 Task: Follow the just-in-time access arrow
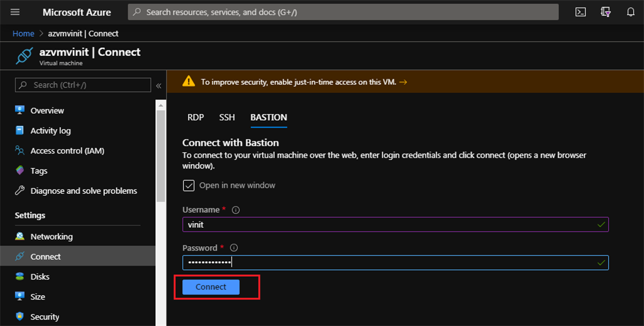(x=403, y=82)
